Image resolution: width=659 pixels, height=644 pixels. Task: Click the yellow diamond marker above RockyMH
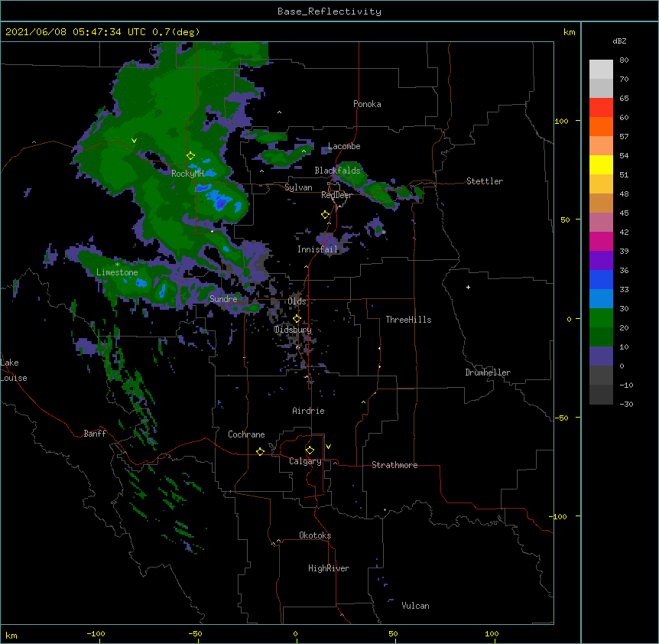tap(190, 156)
